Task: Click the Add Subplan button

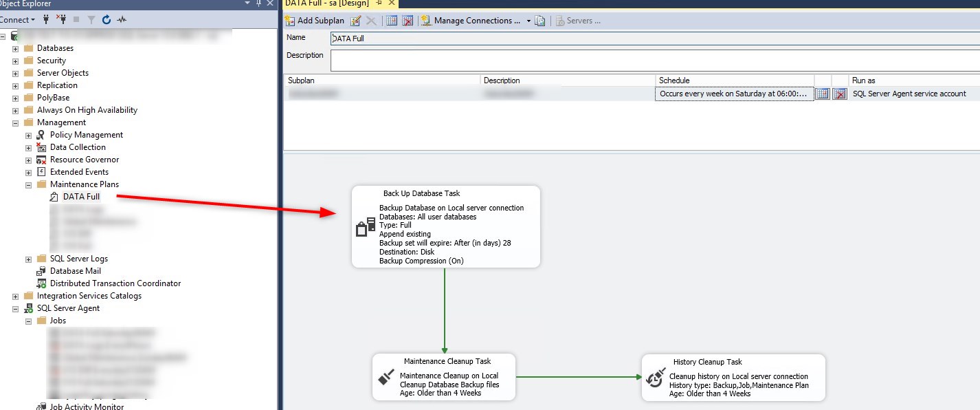Action: [315, 21]
